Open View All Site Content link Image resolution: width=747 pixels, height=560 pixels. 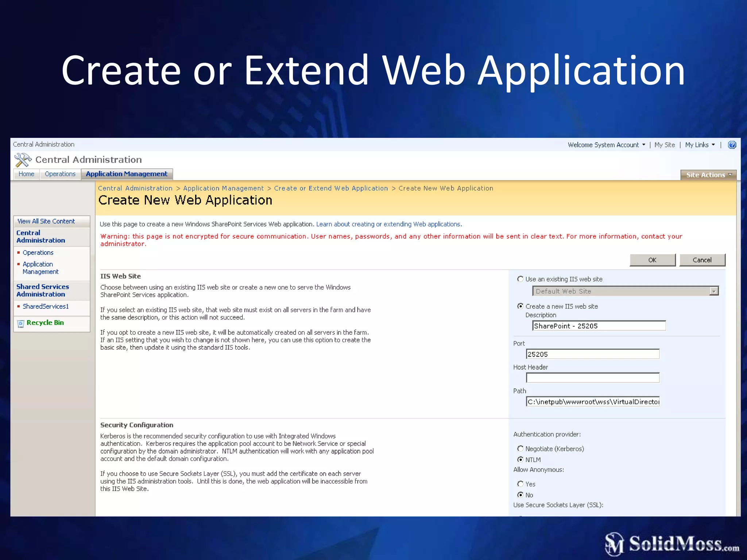coord(46,221)
